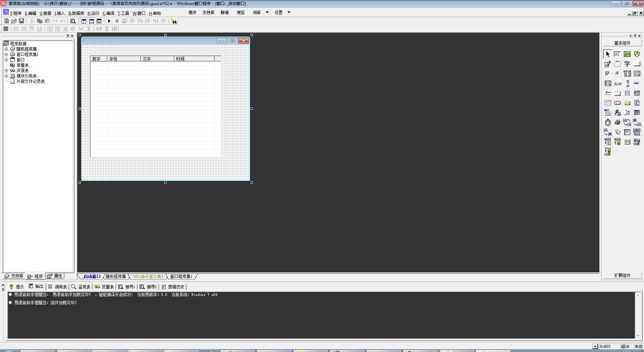The width and height of the screenshot is (644, 352).
Task: Copy selection with the Copy toolbar icon
Action: (40, 21)
